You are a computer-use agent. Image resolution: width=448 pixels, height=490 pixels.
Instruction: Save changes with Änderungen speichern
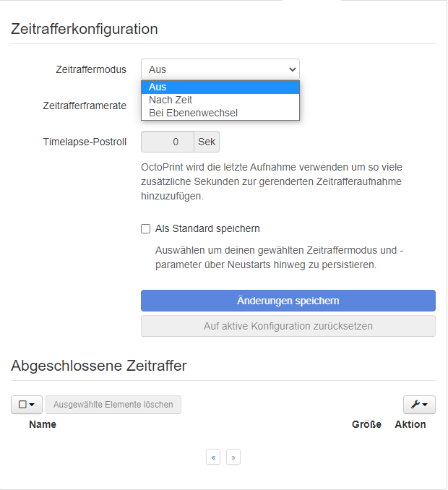(288, 301)
